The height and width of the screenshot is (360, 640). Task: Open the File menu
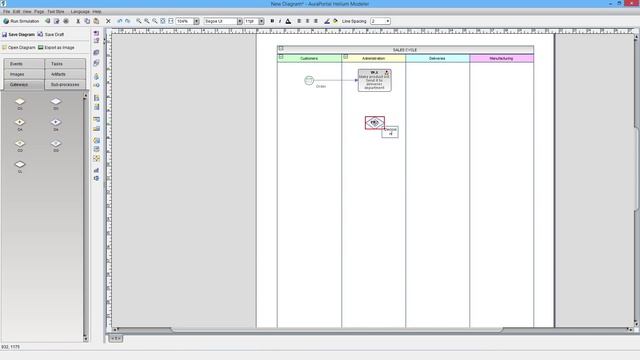pyautogui.click(x=7, y=12)
